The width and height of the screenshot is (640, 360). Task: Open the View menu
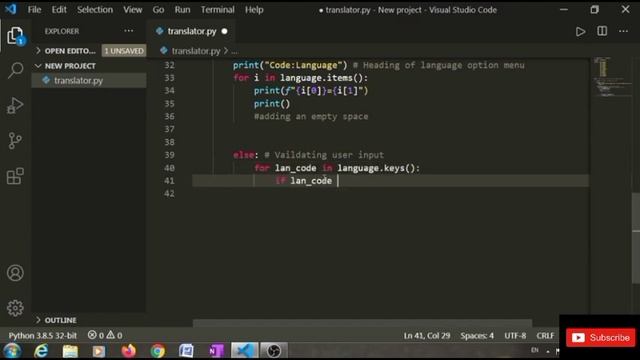pos(133,9)
